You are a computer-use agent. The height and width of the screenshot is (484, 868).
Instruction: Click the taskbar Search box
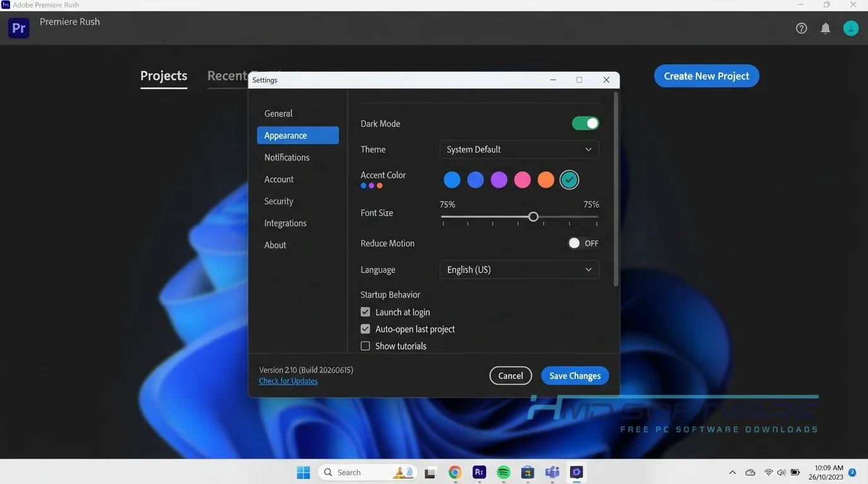point(369,472)
